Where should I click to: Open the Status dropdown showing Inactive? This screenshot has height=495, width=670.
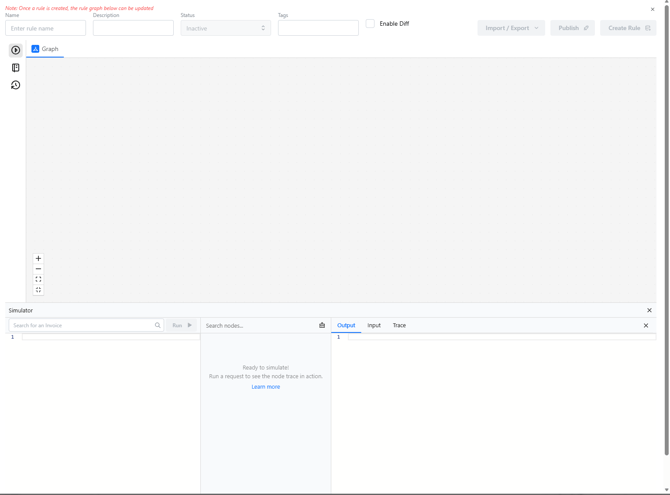click(x=226, y=28)
